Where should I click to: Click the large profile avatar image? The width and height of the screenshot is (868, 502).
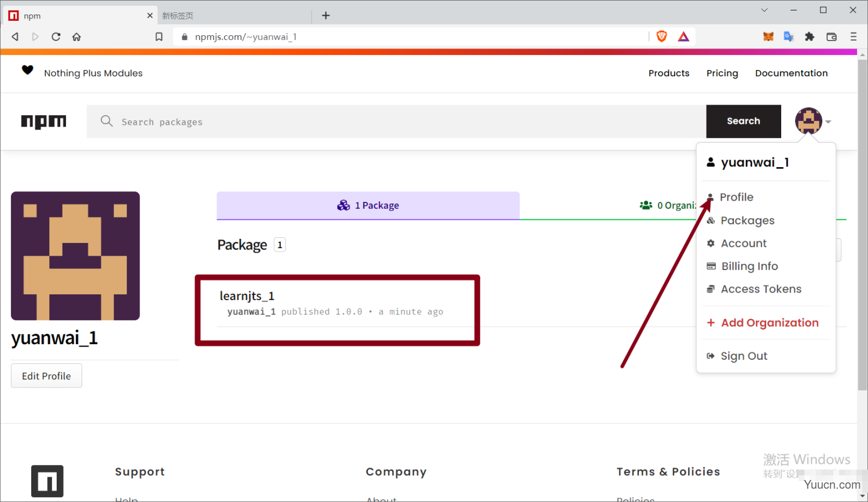coord(75,256)
